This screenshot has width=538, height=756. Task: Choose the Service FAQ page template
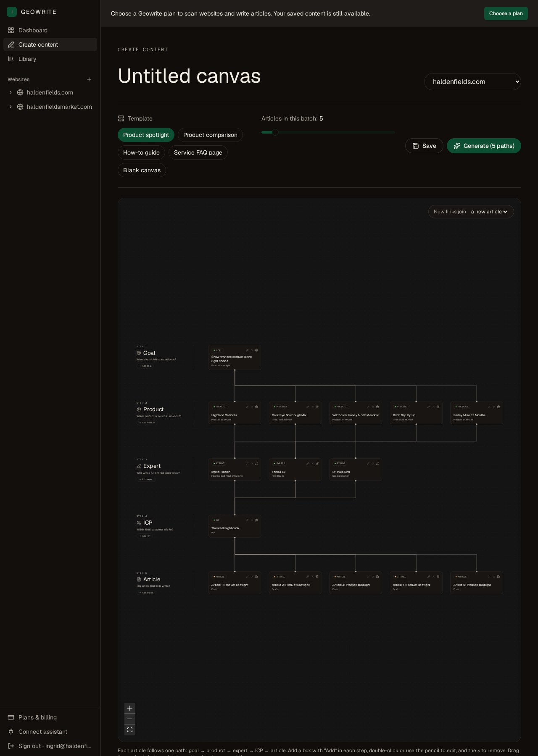(x=198, y=152)
